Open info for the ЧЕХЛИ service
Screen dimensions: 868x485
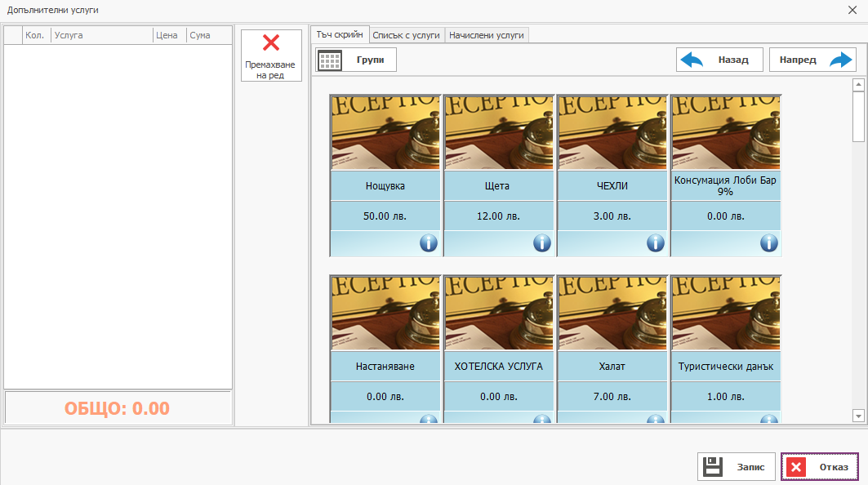point(654,243)
